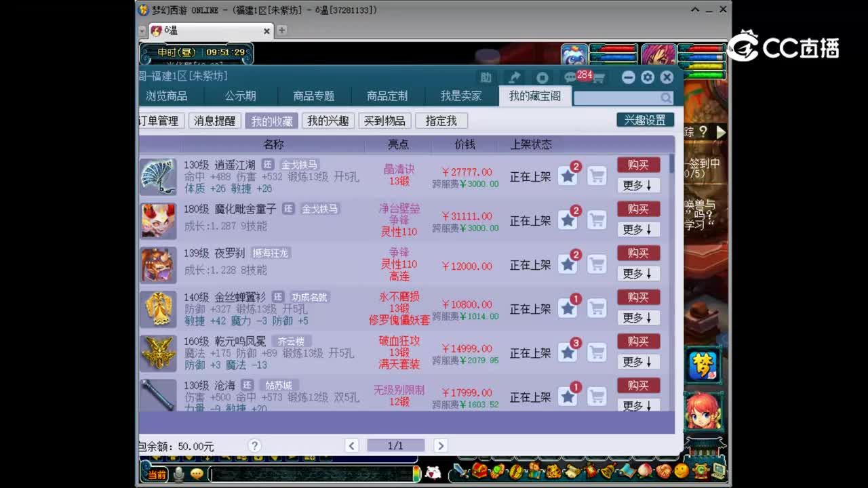Click the character portrait in the game header
The image size is (868, 488).
(x=658, y=56)
